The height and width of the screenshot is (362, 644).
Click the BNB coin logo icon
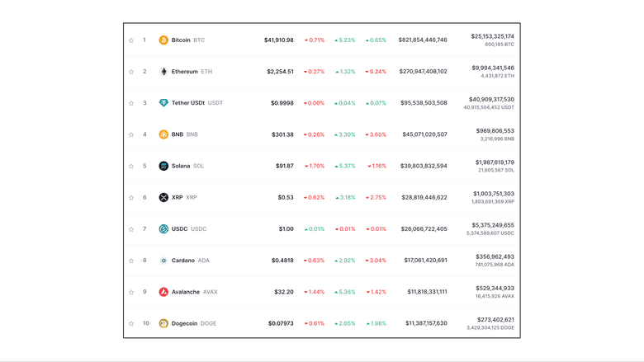[x=163, y=134]
